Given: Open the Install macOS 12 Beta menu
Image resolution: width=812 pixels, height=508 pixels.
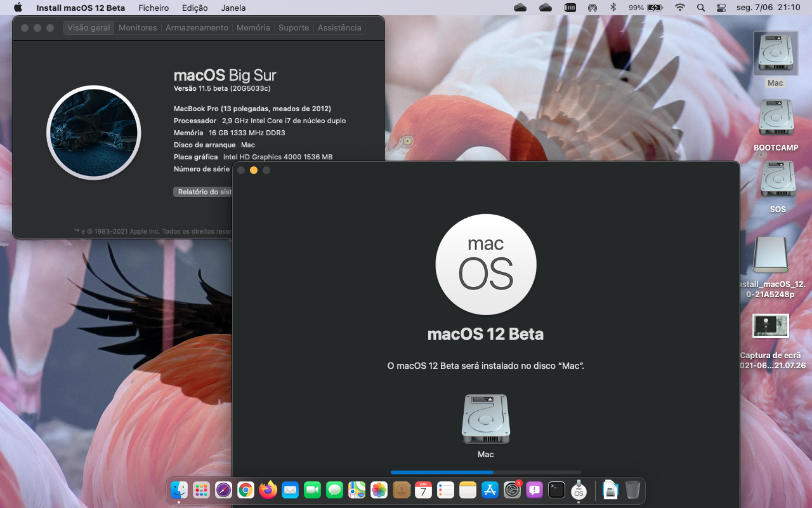Looking at the screenshot, I should click(x=81, y=8).
